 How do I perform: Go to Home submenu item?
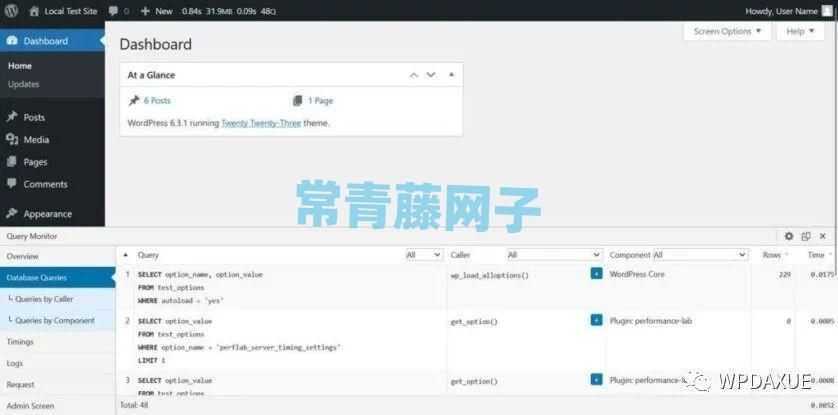click(20, 66)
